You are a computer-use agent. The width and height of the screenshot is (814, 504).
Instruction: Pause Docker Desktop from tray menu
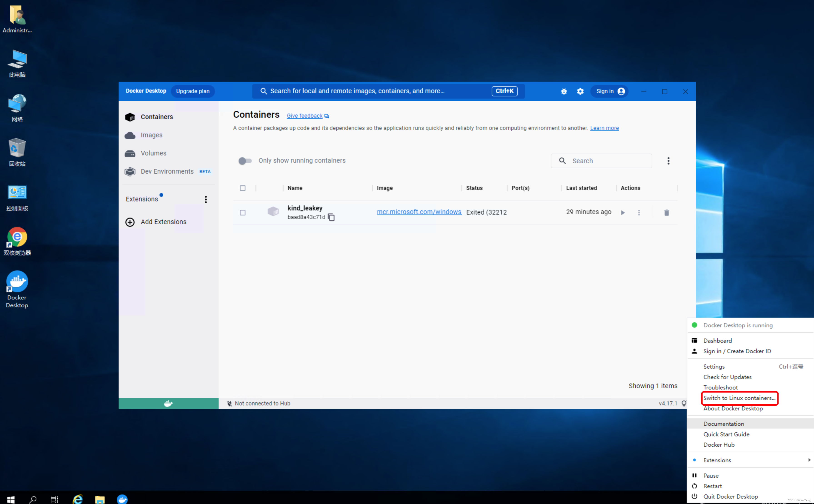pos(750,476)
